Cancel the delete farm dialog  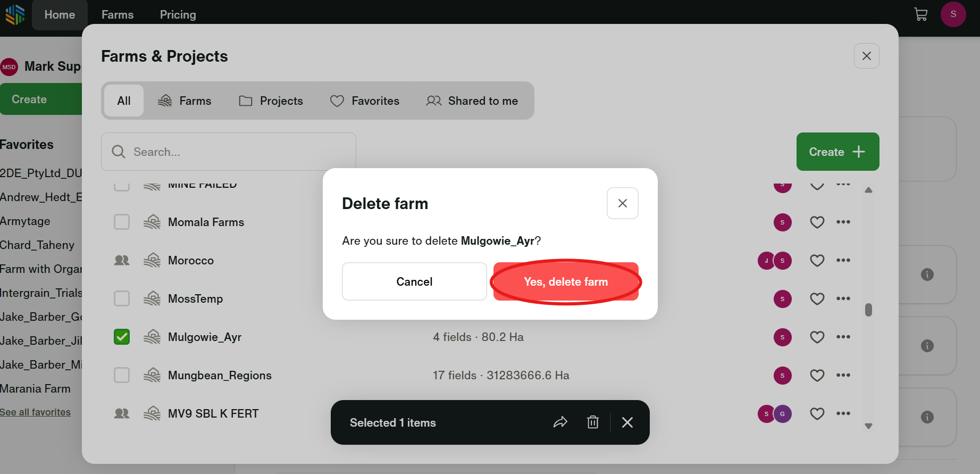coord(414,282)
